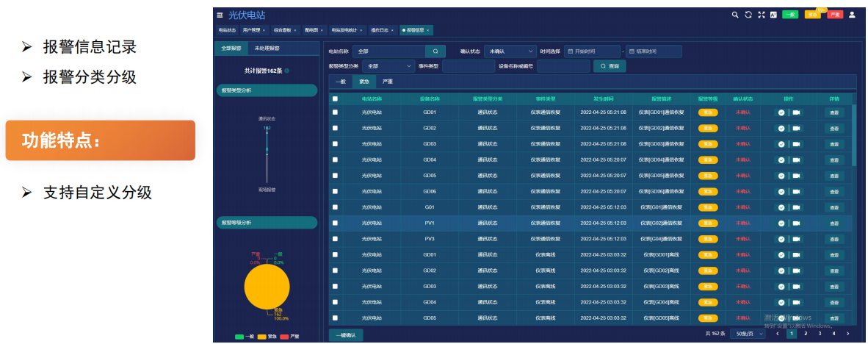Screen dimensions: 868x344
Task: Click confirm checkmark in PV1 row
Action: (x=781, y=223)
